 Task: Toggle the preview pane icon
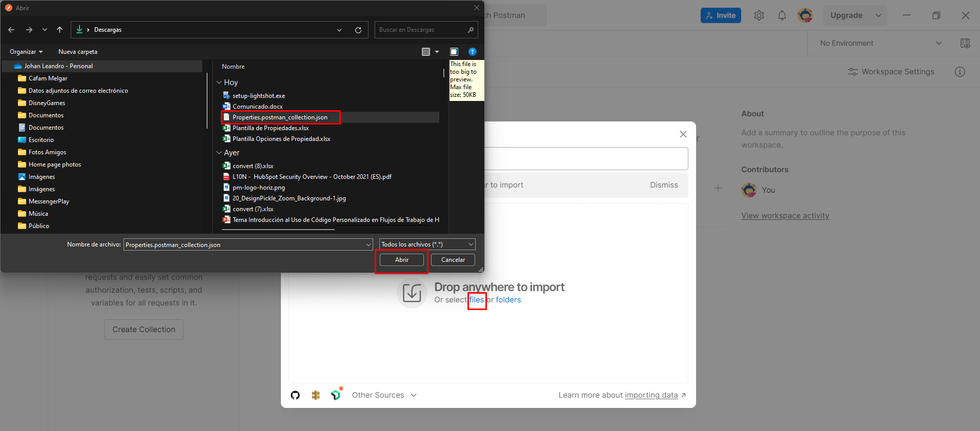pos(454,52)
